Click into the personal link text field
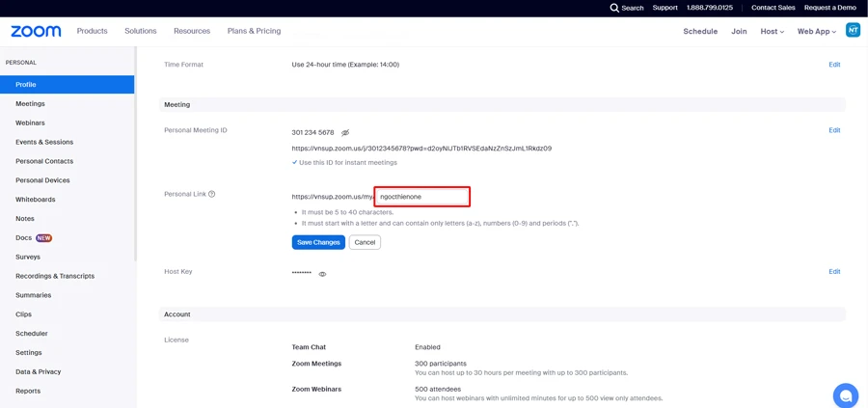 [422, 197]
